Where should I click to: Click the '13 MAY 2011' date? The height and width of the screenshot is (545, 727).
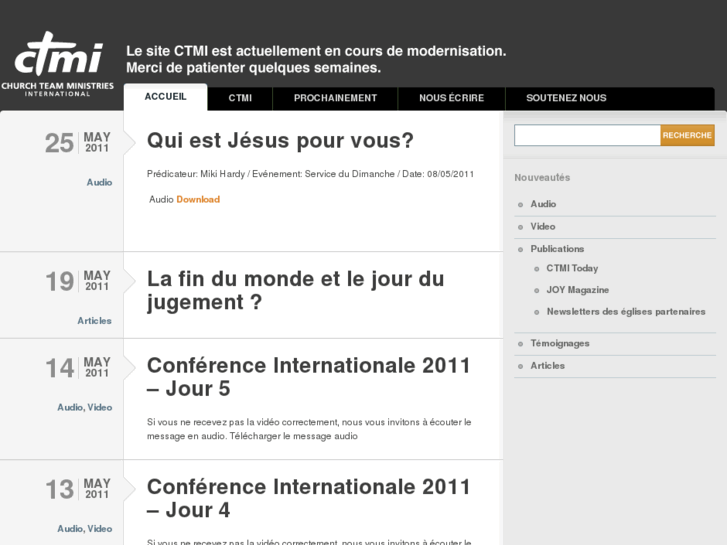coord(77,489)
